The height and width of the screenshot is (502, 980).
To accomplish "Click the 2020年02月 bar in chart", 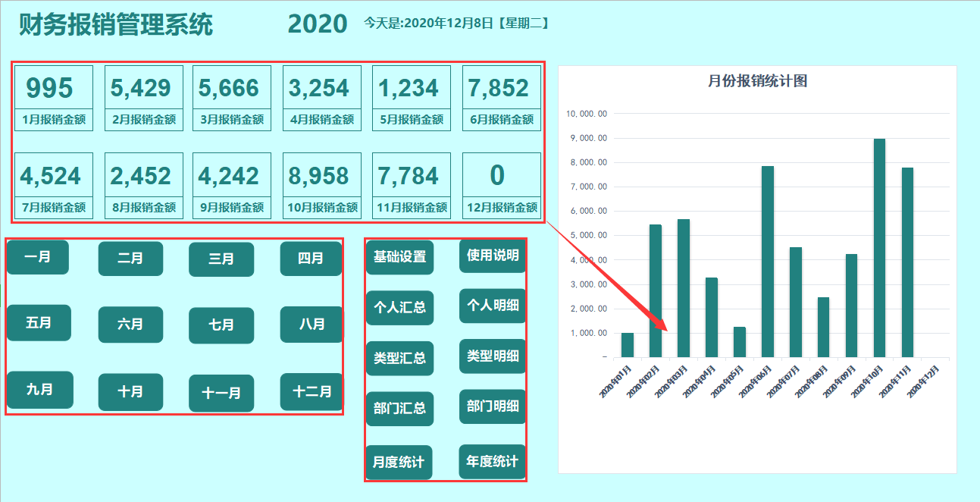I will point(656,291).
